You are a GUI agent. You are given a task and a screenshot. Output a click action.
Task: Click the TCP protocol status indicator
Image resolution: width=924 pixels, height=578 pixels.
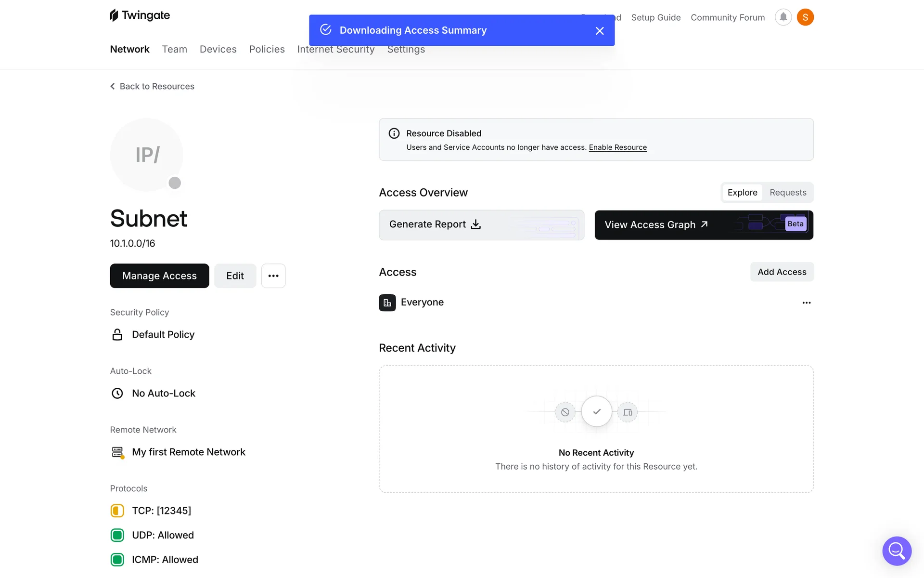(117, 511)
